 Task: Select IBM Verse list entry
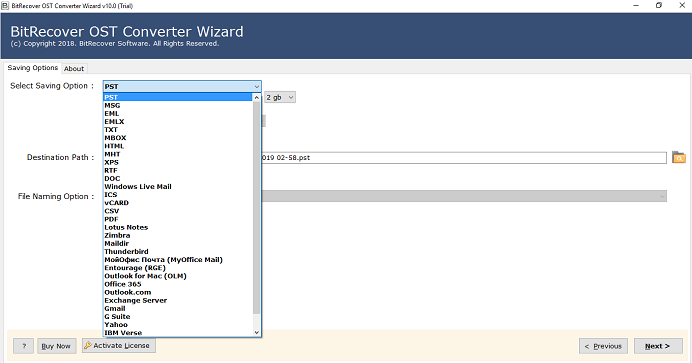(x=177, y=333)
